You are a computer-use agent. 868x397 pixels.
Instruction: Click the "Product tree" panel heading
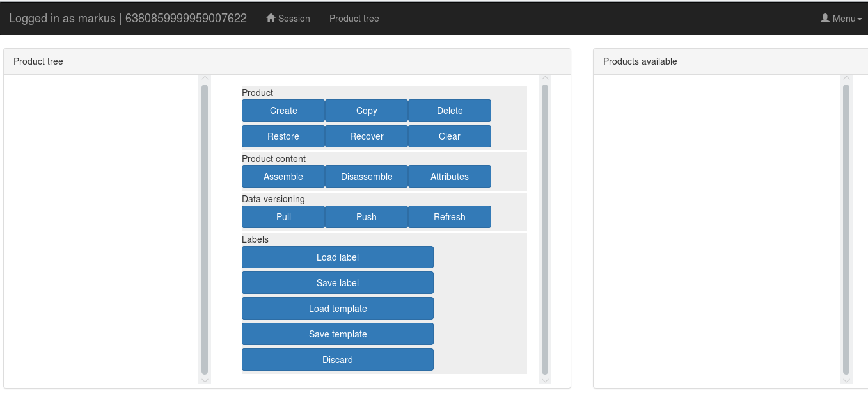click(x=38, y=61)
